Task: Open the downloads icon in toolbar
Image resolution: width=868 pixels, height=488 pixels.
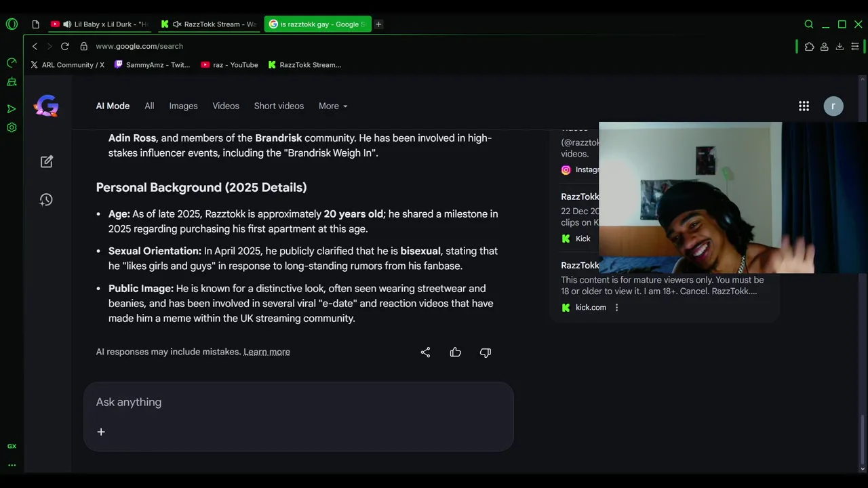Action: tap(840, 47)
